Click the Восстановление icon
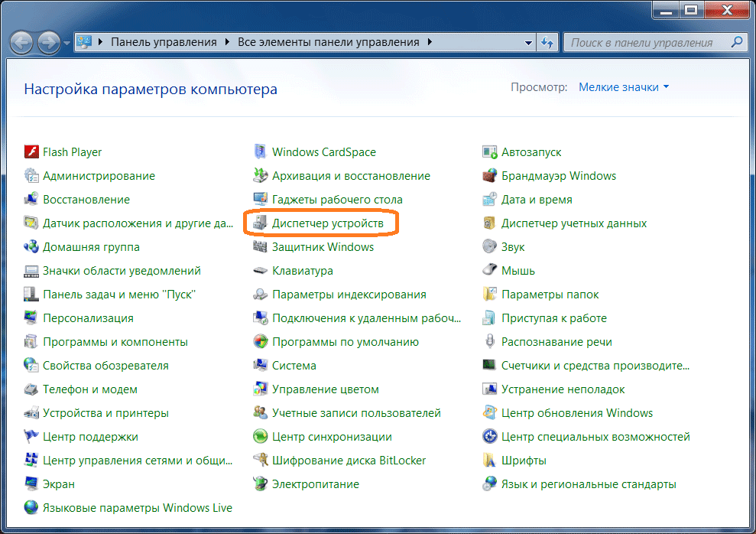The width and height of the screenshot is (756, 534). click(31, 199)
